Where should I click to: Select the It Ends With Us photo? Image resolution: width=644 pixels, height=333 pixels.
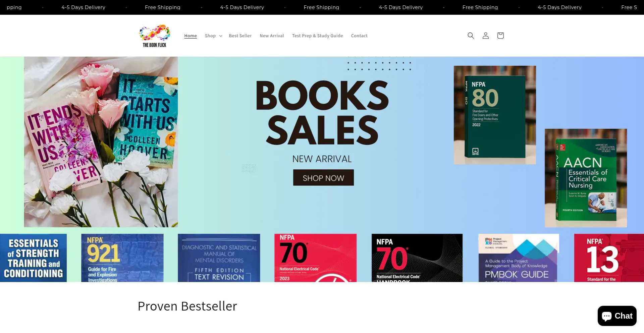(x=101, y=142)
